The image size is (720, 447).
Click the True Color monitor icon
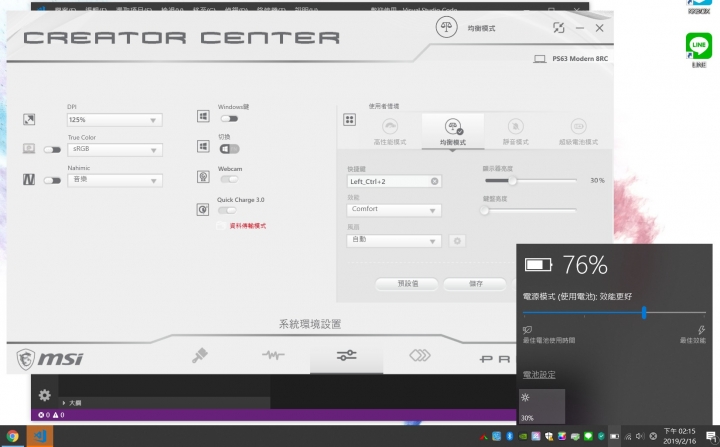(x=29, y=149)
